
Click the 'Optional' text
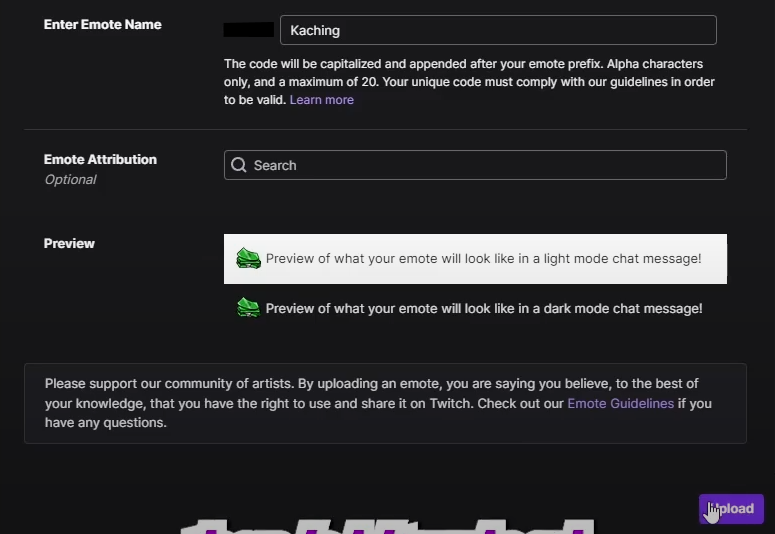[x=70, y=179]
